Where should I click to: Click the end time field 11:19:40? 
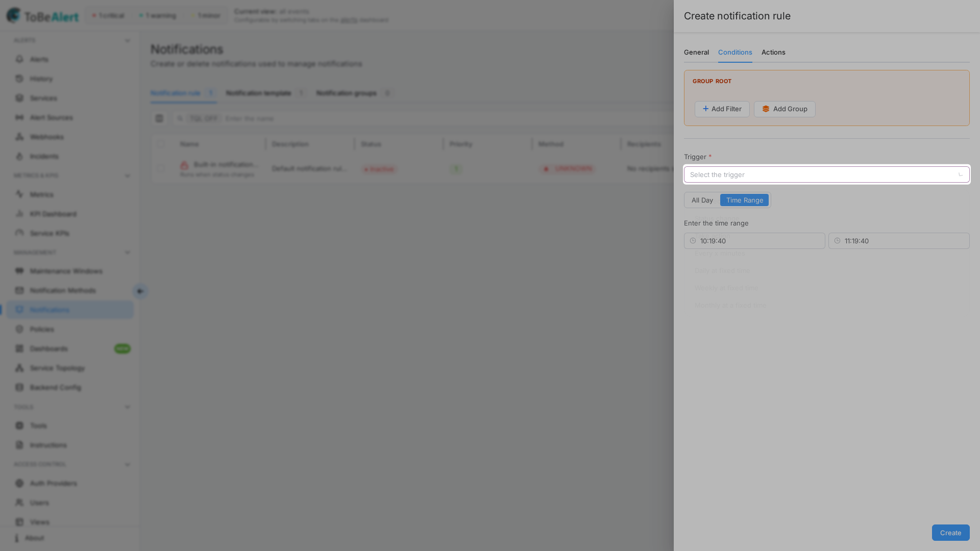tap(899, 241)
